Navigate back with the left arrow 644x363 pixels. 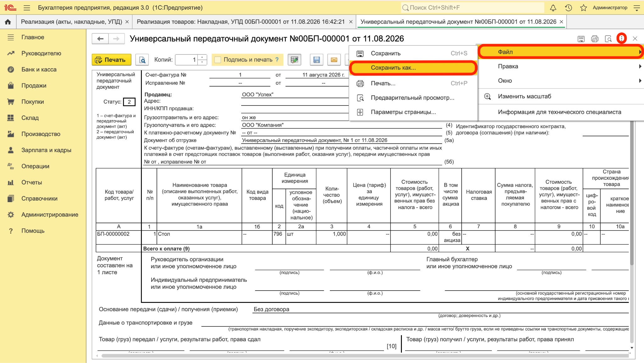(100, 39)
